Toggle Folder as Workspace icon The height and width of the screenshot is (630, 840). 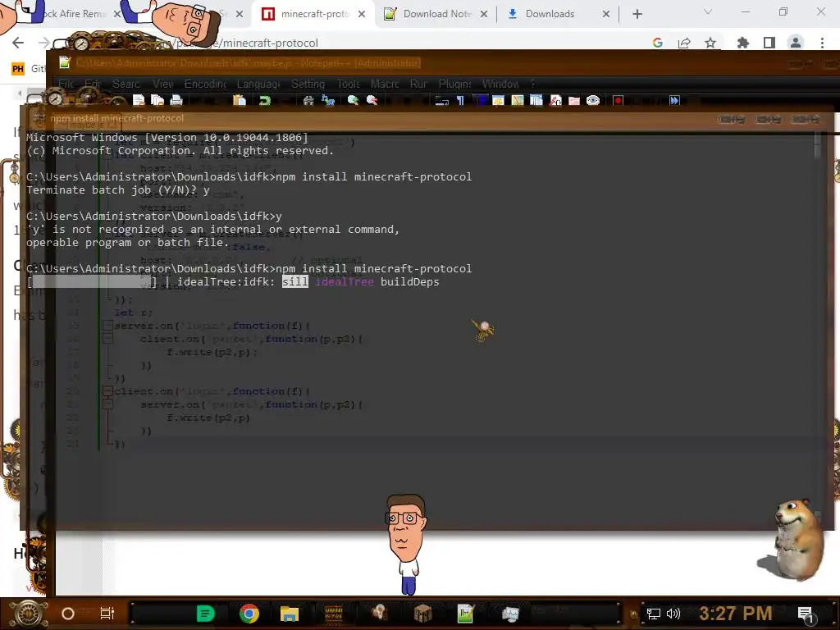pyautogui.click(x=574, y=100)
